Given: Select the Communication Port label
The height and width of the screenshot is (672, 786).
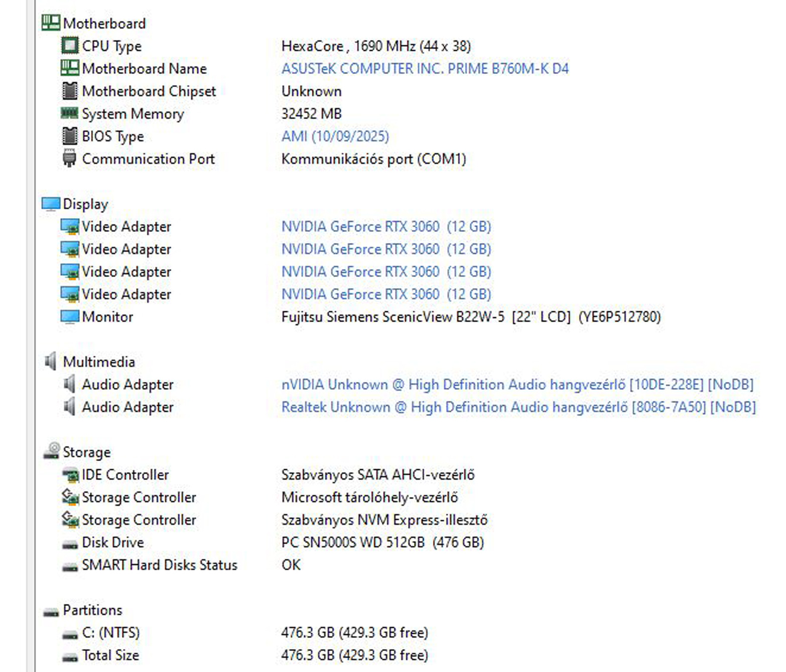Looking at the screenshot, I should click(x=149, y=159).
